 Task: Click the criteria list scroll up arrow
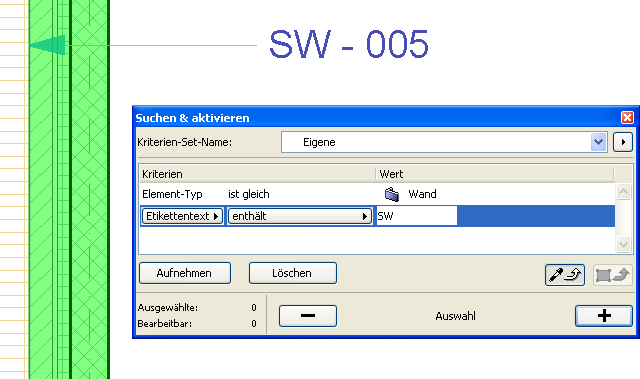tap(623, 191)
